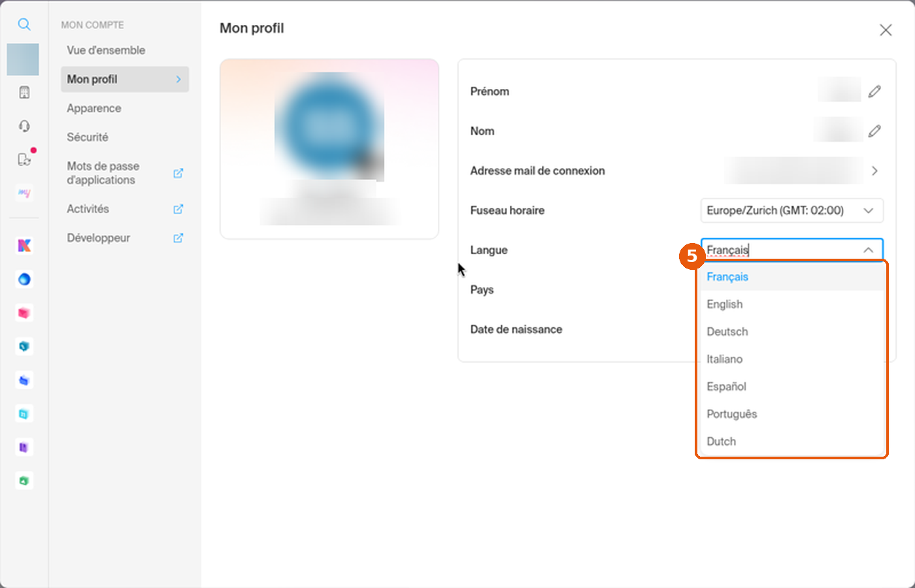
Task: Open the Fuseau horaire dropdown
Action: 792,210
